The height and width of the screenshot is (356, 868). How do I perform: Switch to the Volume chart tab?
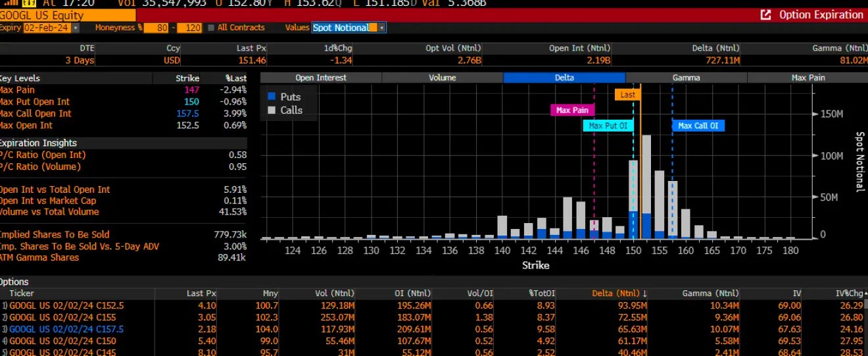coord(443,78)
